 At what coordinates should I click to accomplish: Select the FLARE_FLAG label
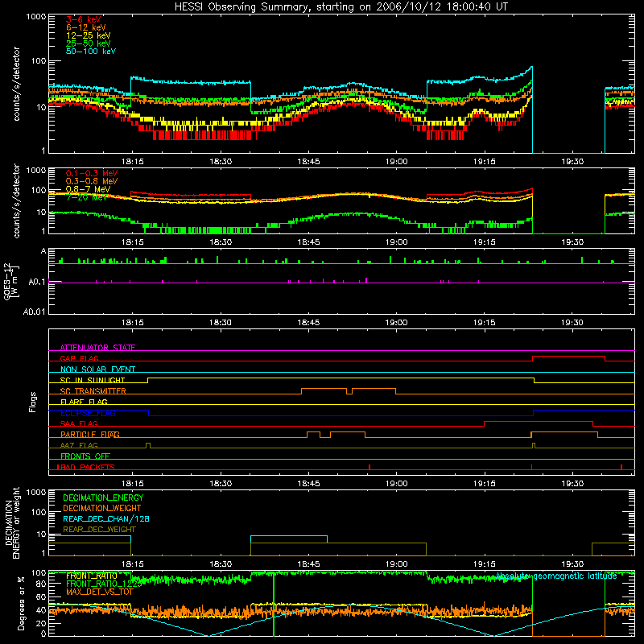click(84, 402)
